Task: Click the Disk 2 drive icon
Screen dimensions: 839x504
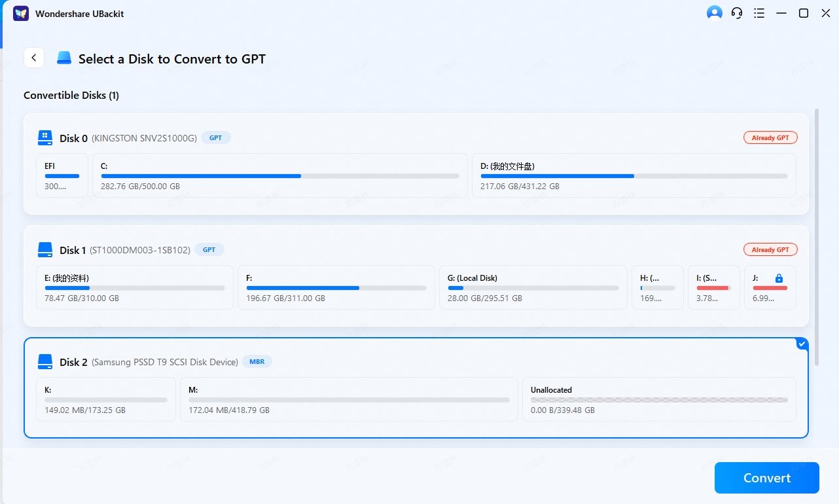Action: click(45, 361)
